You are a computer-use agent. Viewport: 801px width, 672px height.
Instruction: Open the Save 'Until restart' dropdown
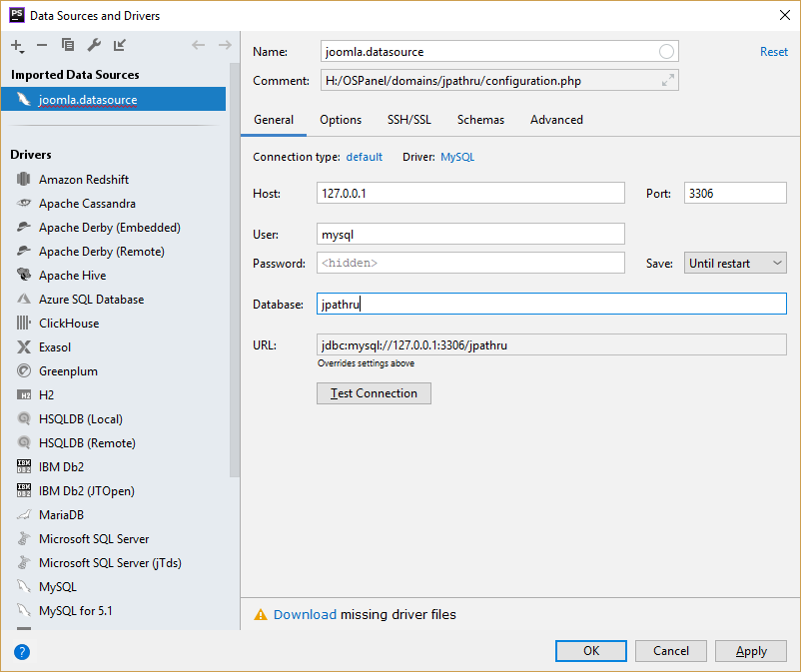pyautogui.click(x=735, y=263)
